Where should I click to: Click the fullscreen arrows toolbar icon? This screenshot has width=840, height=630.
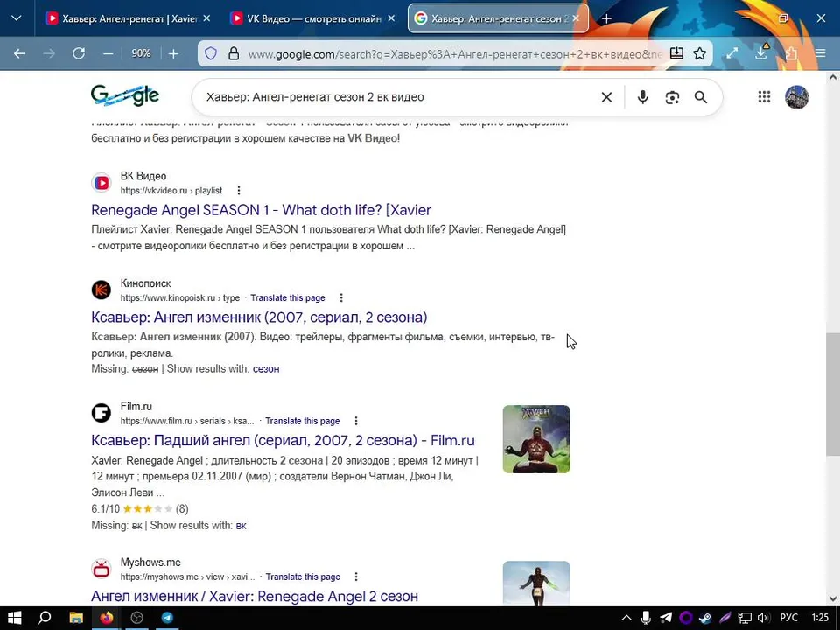pos(732,53)
